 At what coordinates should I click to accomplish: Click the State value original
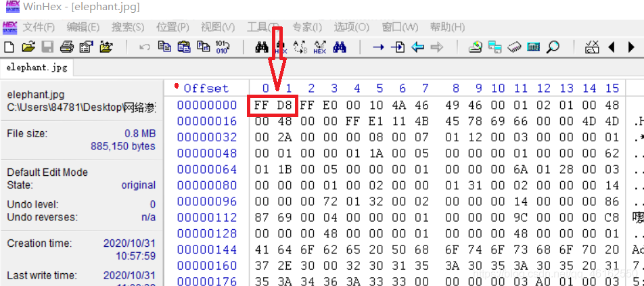coord(139,185)
